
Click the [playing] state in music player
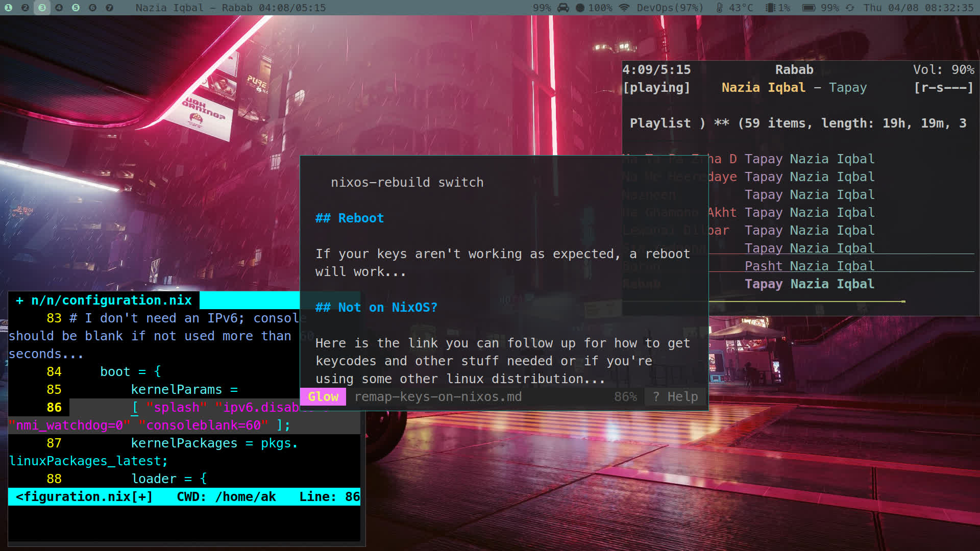click(656, 87)
